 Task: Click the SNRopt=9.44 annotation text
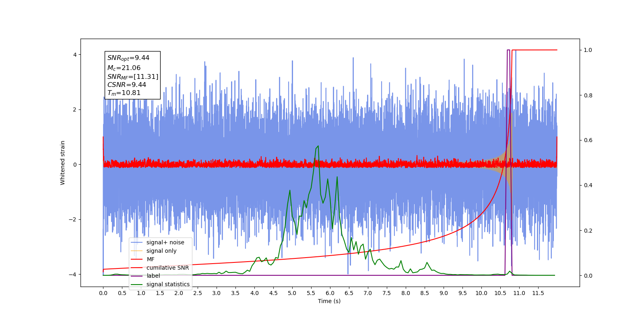click(128, 58)
